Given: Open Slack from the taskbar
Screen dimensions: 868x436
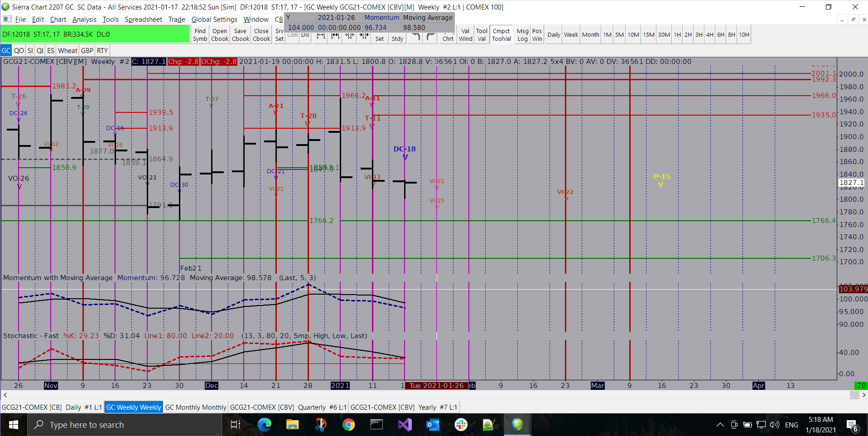Looking at the screenshot, I should [x=461, y=425].
